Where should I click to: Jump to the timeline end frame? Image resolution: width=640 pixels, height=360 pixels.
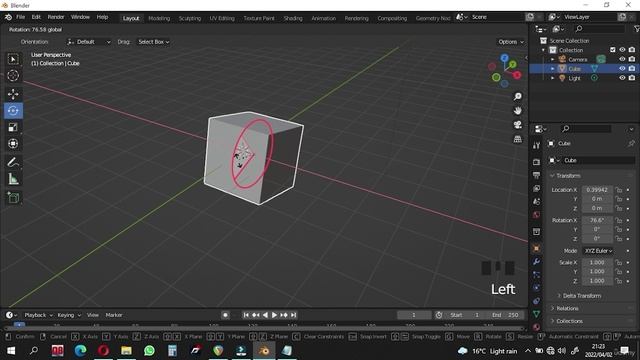[293, 315]
